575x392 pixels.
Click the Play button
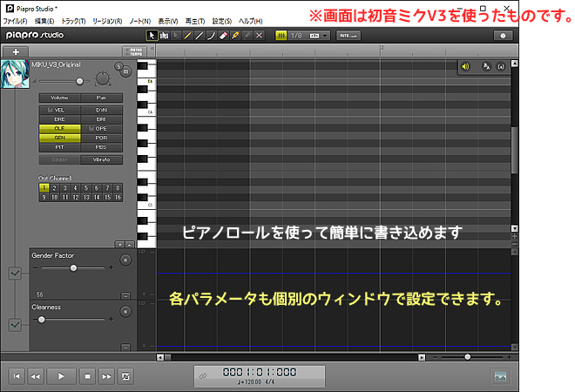click(x=61, y=376)
